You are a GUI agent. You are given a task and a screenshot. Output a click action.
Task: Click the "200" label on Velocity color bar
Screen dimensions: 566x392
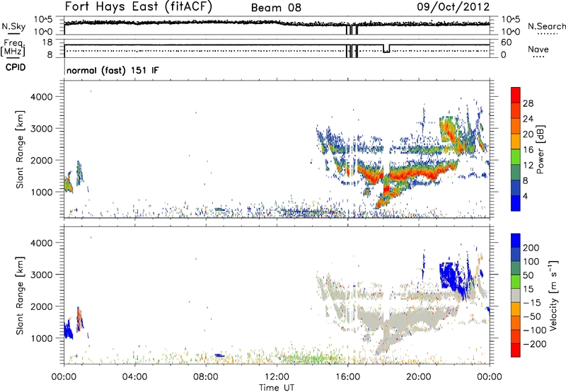click(x=531, y=248)
